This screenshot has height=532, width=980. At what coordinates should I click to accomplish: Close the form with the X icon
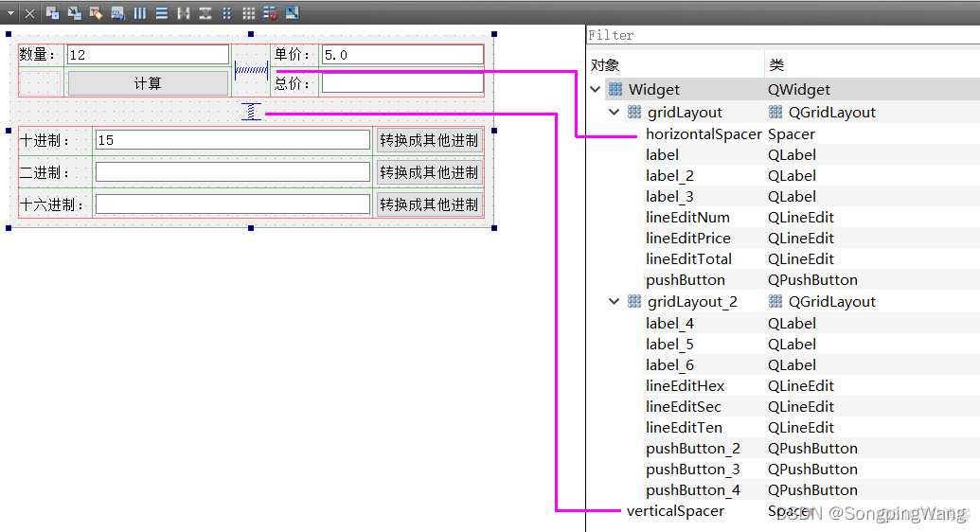pos(29,13)
